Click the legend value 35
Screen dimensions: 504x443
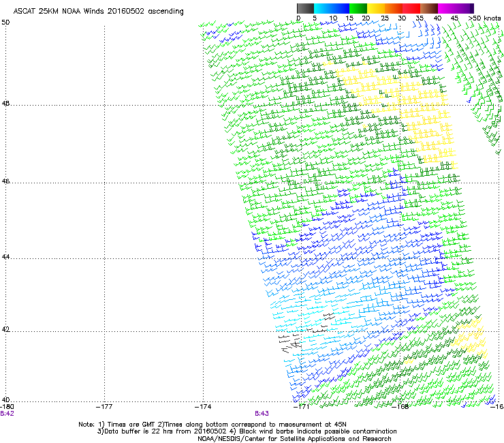click(x=420, y=18)
